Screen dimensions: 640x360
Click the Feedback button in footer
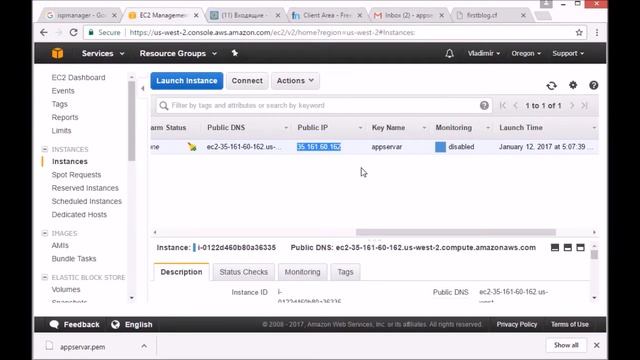pos(75,324)
